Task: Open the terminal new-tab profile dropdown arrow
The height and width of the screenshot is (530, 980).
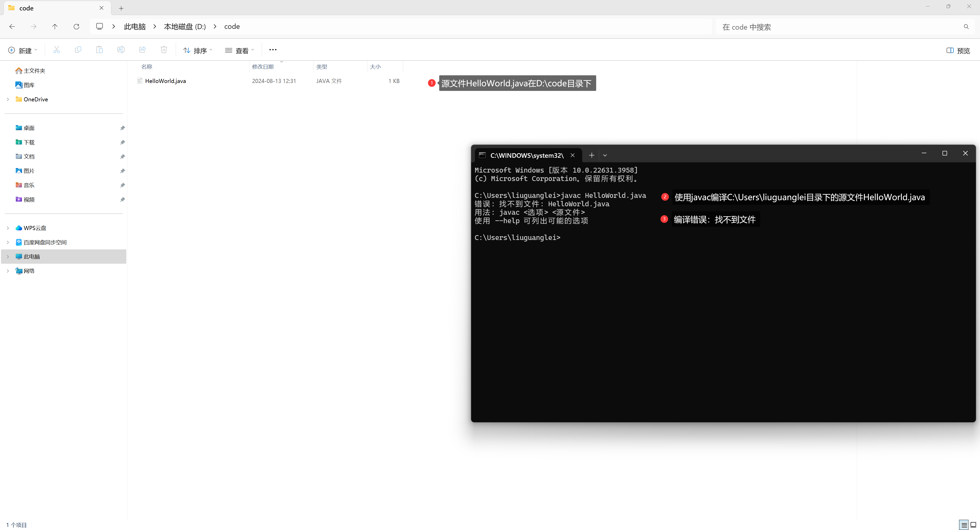Action: pos(605,155)
